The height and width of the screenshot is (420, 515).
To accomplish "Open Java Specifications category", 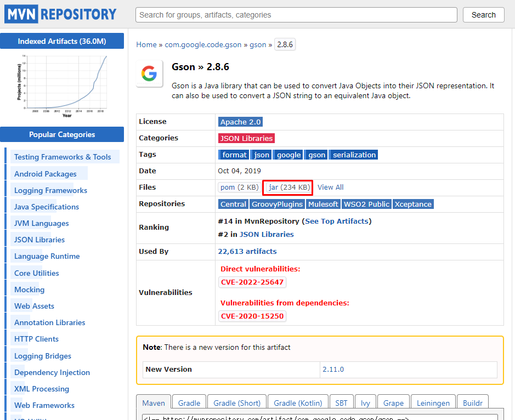I will 46,207.
